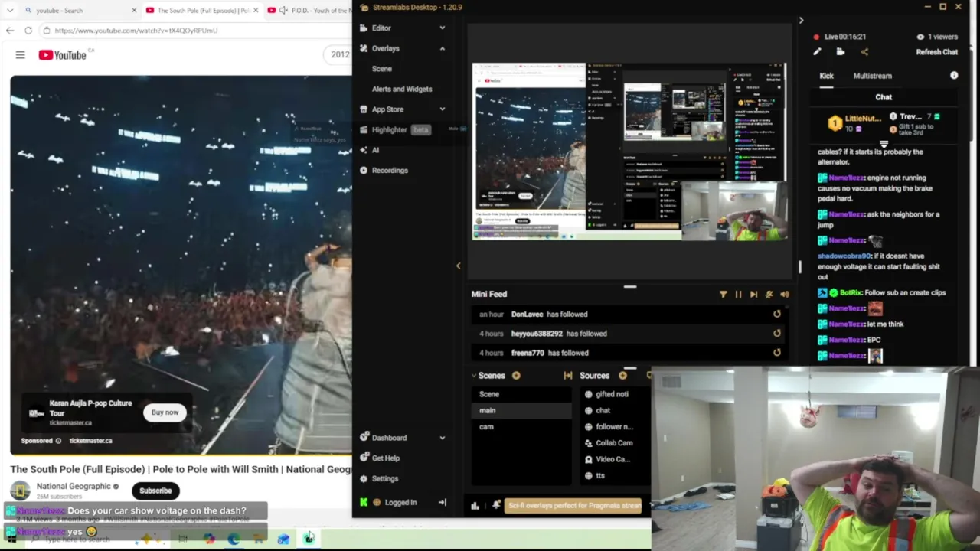The height and width of the screenshot is (551, 980).
Task: Open Recordings in the sidebar
Action: tap(390, 170)
